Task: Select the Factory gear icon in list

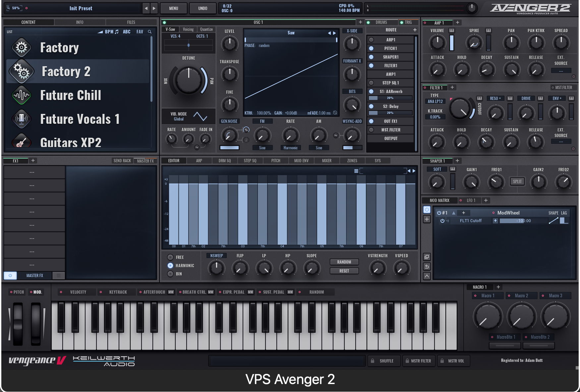Action: [22, 48]
